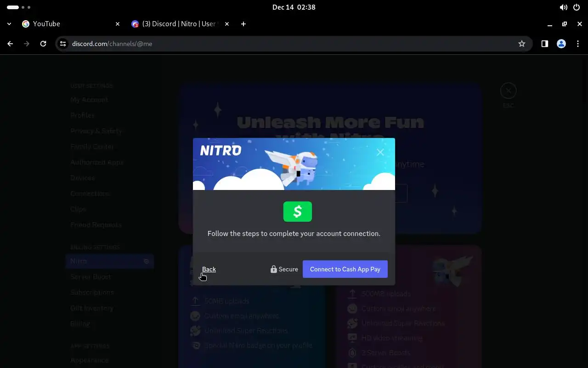Open the Chrome three-dot menu
This screenshot has width=588, height=368.
[x=578, y=44]
